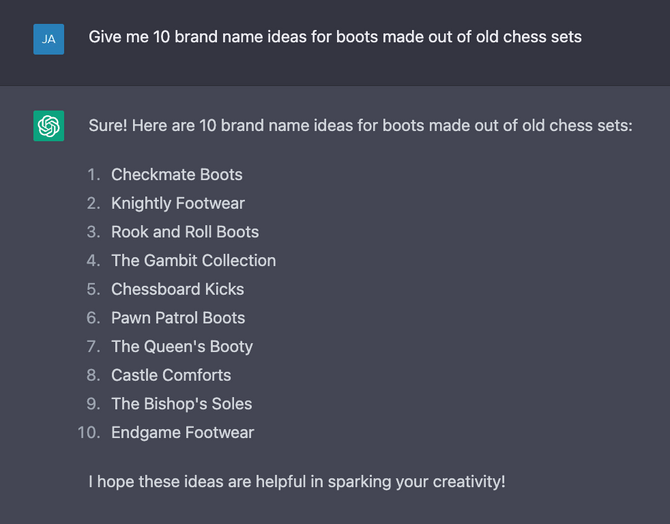Click 'Rook and Roll Boots' item
Viewport: 670px width, 524px height.
(x=185, y=232)
